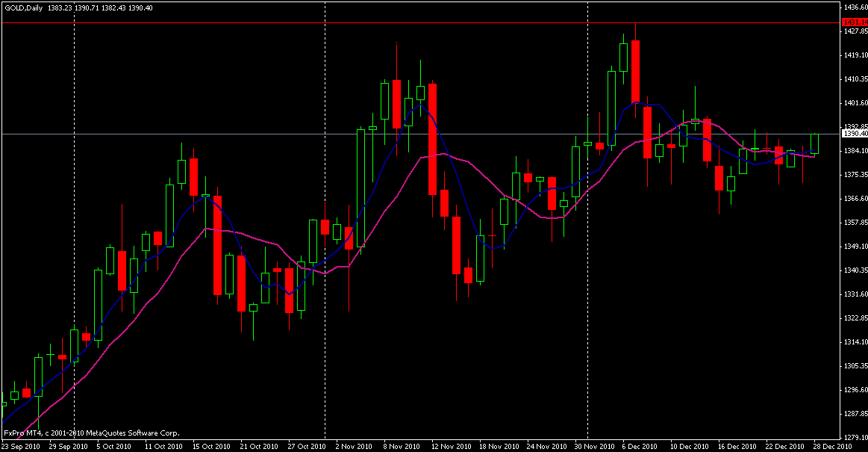Click the 1436.60 price scale label
This screenshot has width=868, height=452.
pos(855,7)
